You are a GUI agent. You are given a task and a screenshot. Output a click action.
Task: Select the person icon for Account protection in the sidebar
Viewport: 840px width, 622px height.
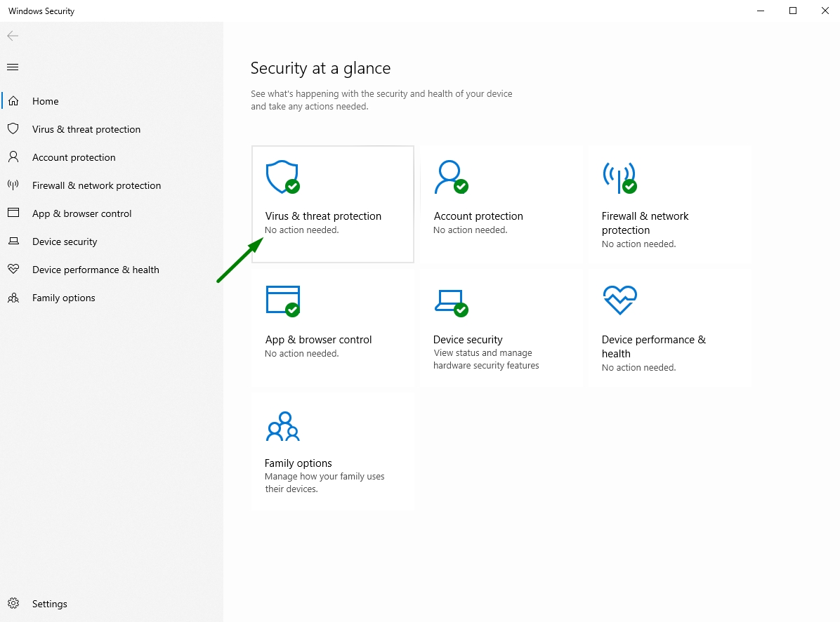[13, 157]
